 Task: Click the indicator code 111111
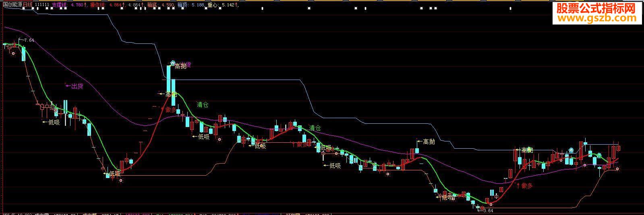click(x=42, y=4)
